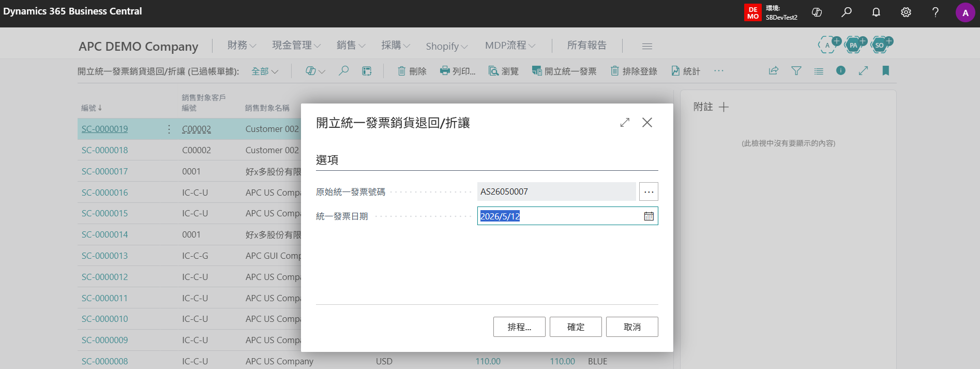The height and width of the screenshot is (369, 980).
Task: Open the SC-0000018 document link
Action: pyautogui.click(x=104, y=150)
